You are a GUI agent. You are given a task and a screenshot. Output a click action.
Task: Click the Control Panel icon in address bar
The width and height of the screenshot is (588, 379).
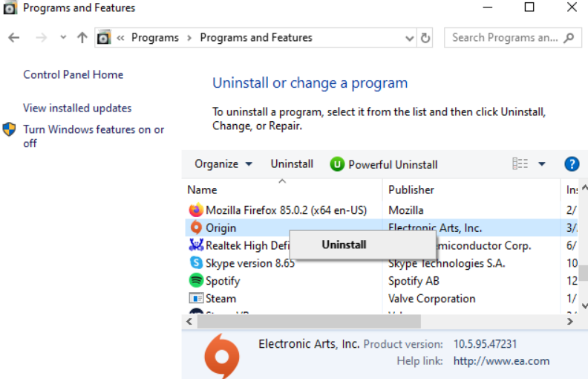pyautogui.click(x=103, y=37)
